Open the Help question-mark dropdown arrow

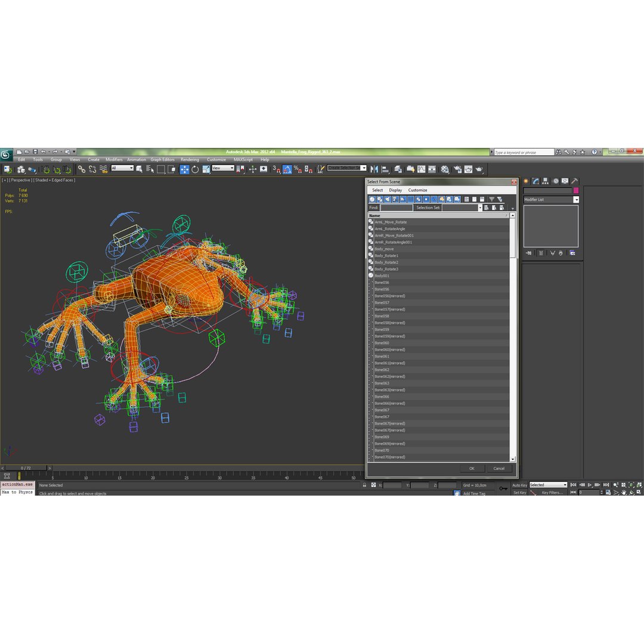coord(600,152)
